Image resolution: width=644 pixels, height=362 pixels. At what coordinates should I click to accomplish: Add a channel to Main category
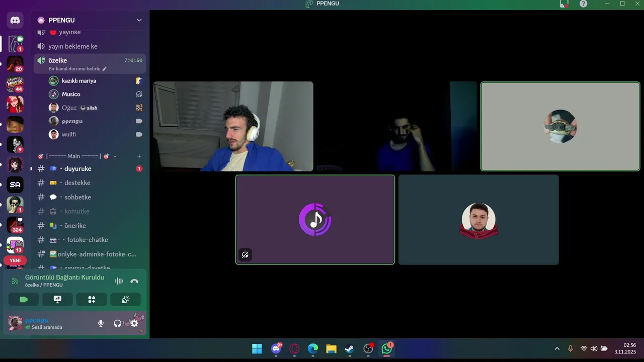coord(139,156)
